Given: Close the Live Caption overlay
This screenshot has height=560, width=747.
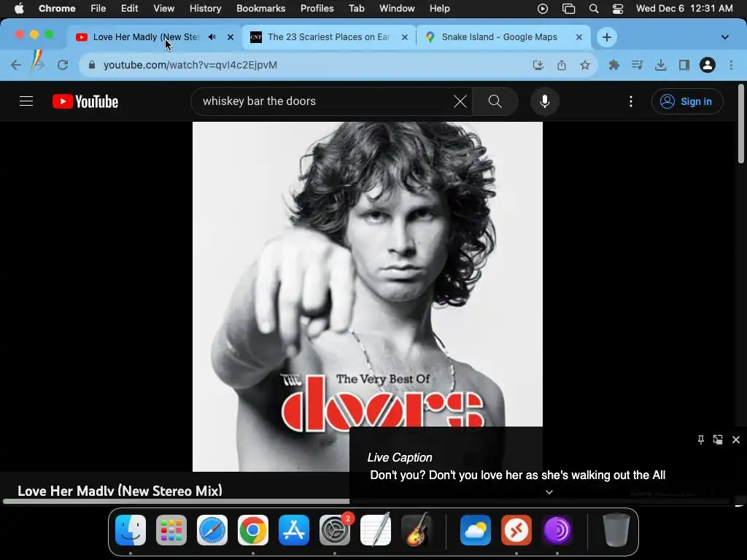Looking at the screenshot, I should click(735, 440).
